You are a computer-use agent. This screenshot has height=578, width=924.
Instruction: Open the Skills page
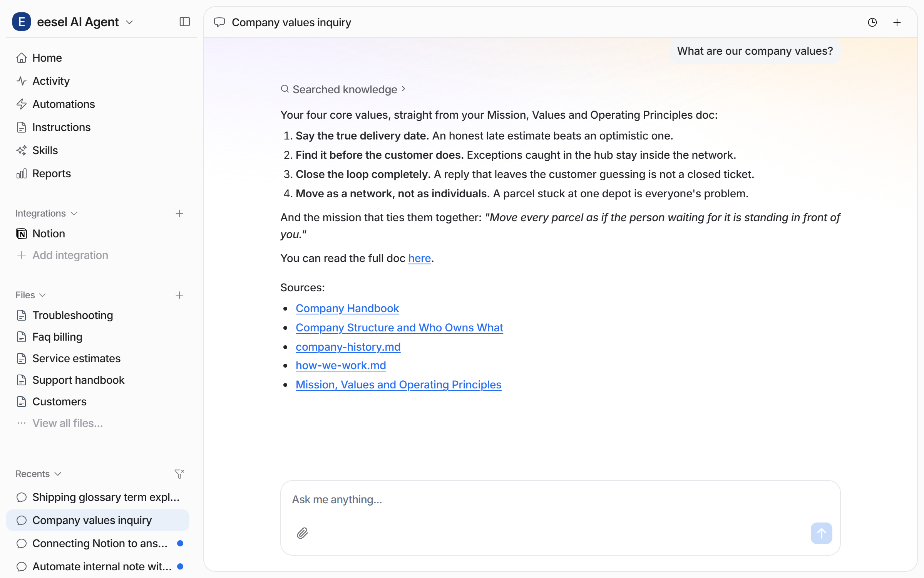coord(98,150)
